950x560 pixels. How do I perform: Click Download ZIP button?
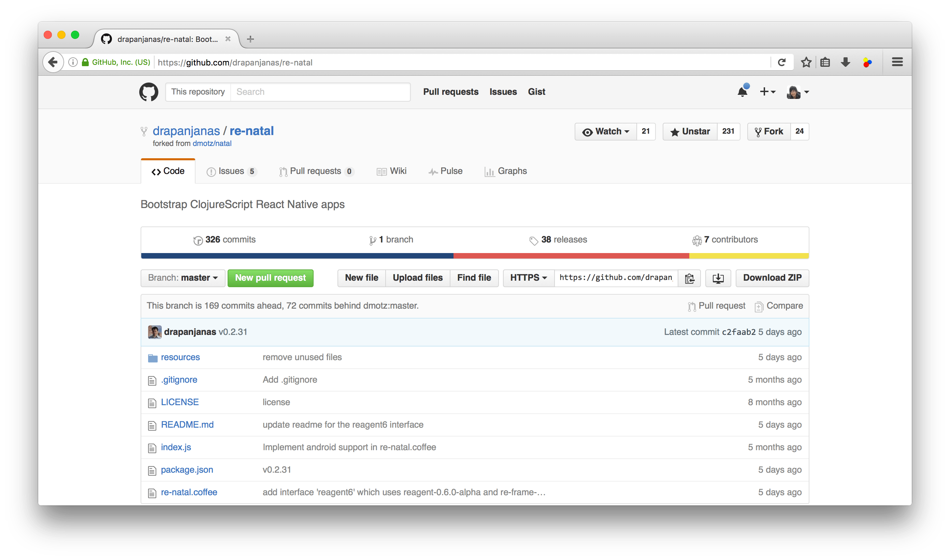[772, 278]
